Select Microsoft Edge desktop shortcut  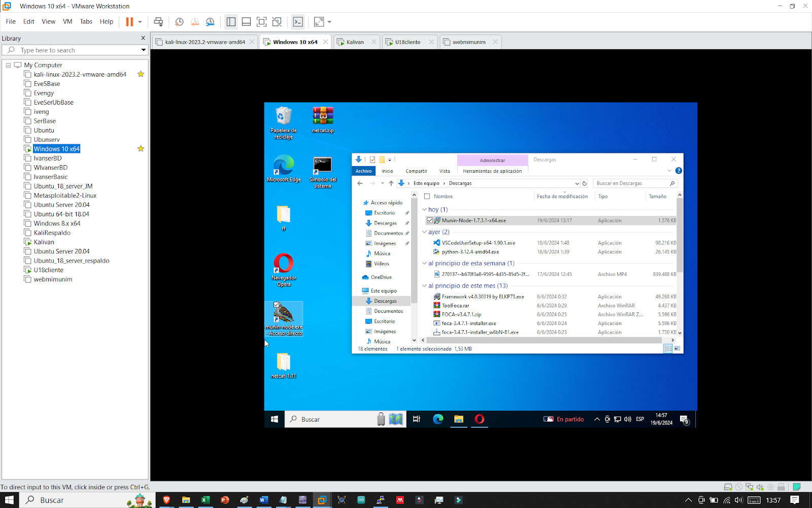click(284, 169)
